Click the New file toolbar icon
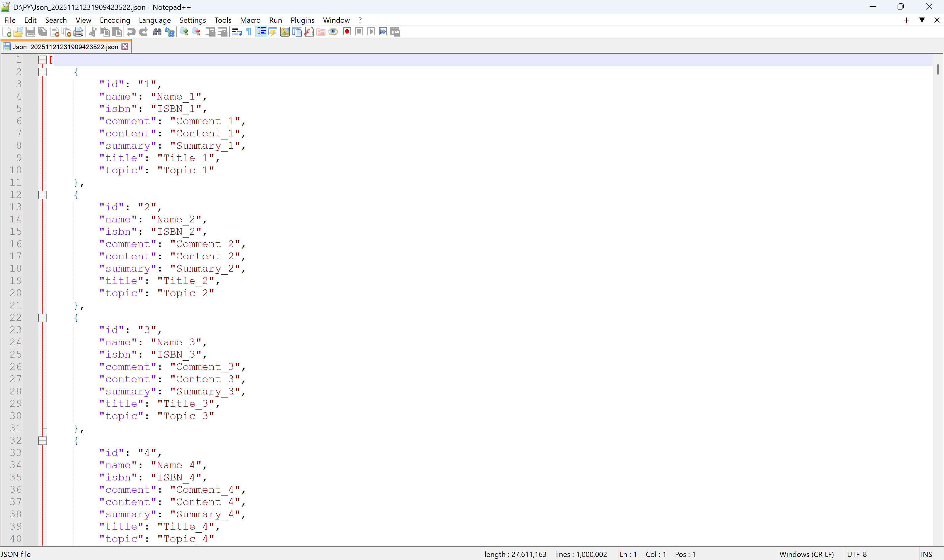 (6, 32)
